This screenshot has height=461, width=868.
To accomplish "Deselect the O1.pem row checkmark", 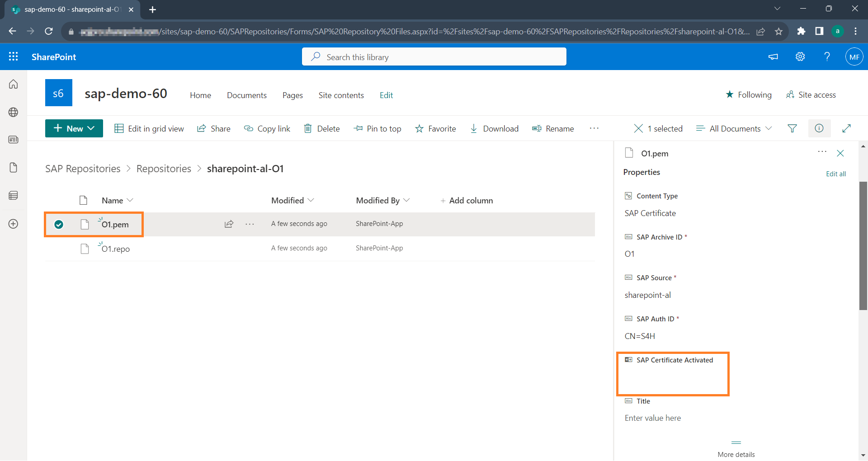I will 59,224.
